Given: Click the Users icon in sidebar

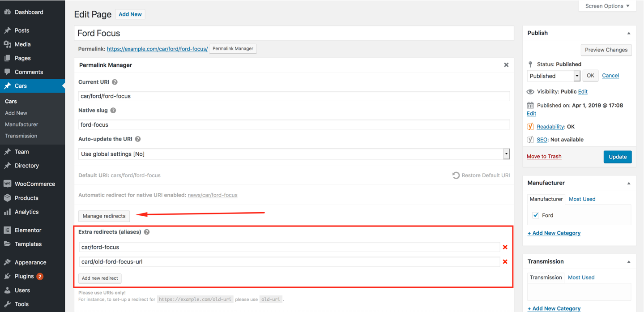Looking at the screenshot, I should pos(7,290).
